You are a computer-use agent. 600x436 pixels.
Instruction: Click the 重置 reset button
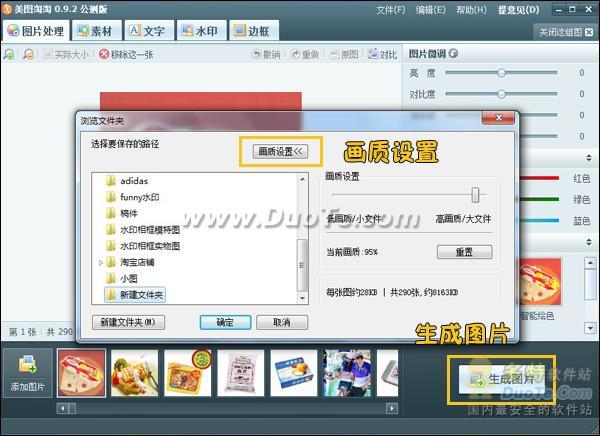pyautogui.click(x=465, y=252)
